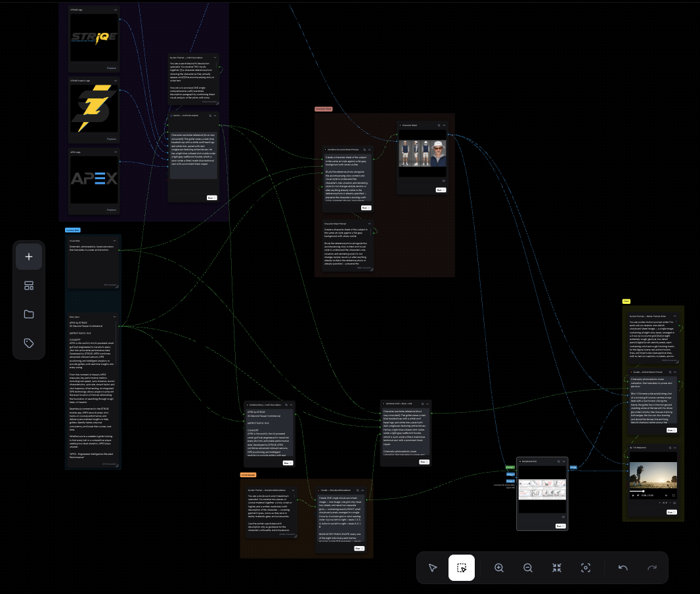Open the options menu on Character Sheet node
700x594 pixels.
[444, 125]
